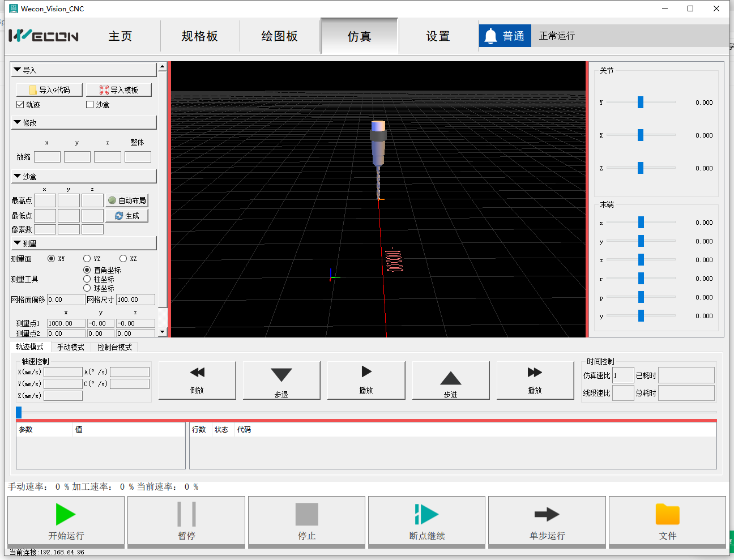Click the 步进 step forward triangle
Viewport: 734px width, 560px height.
450,378
